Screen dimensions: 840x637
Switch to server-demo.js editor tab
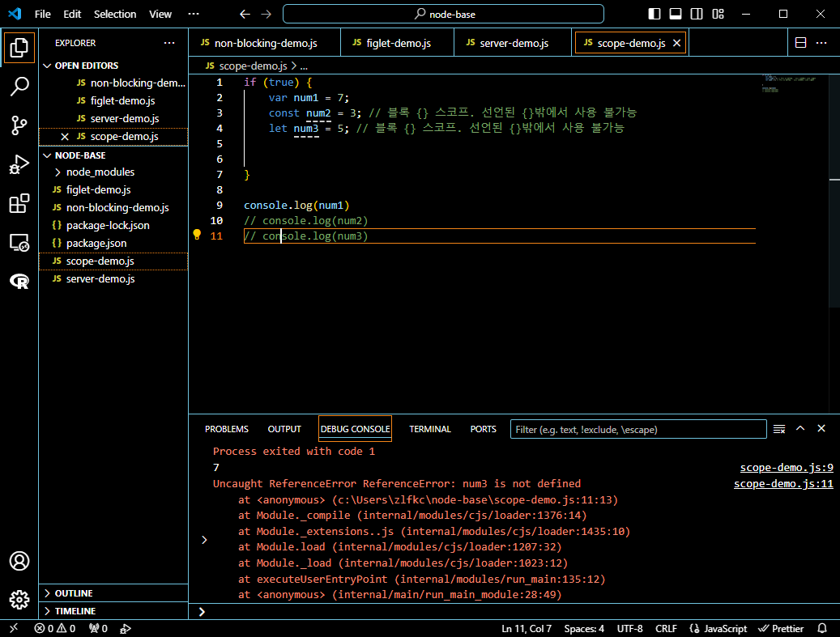[513, 43]
